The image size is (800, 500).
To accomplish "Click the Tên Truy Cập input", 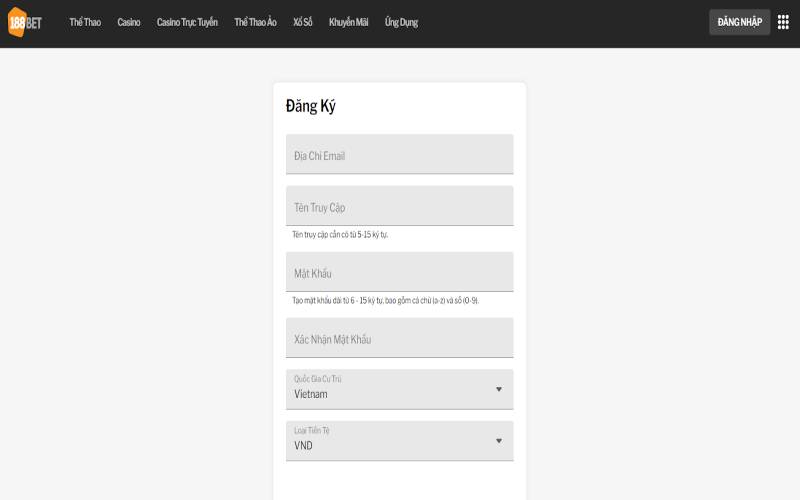I will tap(399, 206).
